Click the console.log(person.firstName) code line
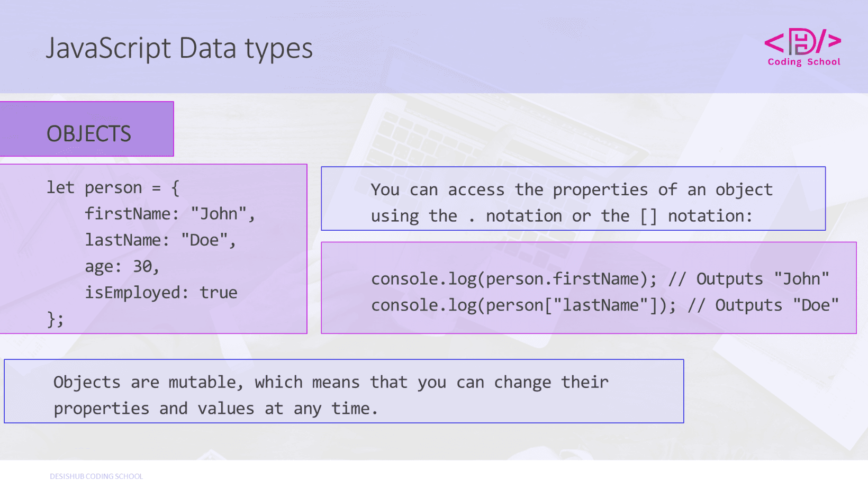The height and width of the screenshot is (489, 868). pos(513,279)
